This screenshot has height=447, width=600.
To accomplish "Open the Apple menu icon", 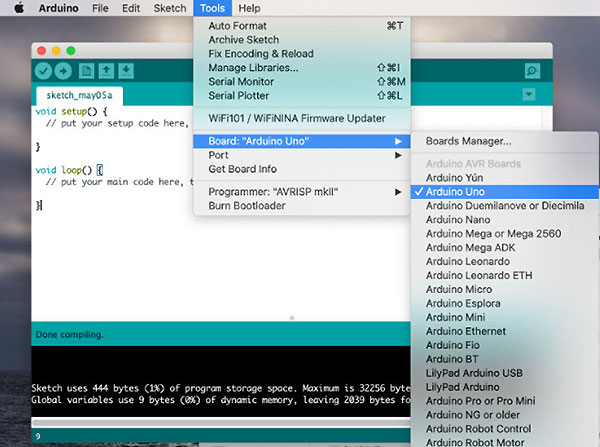I will 18,8.
